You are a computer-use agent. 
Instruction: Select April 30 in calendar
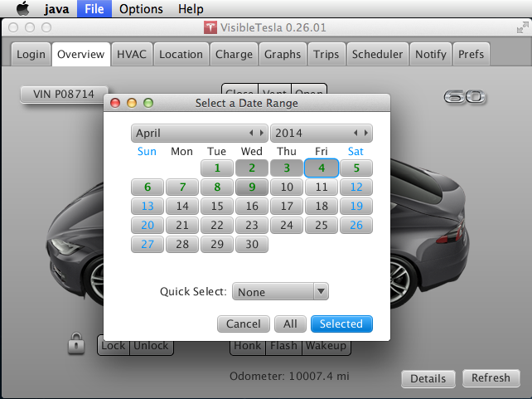pos(252,244)
